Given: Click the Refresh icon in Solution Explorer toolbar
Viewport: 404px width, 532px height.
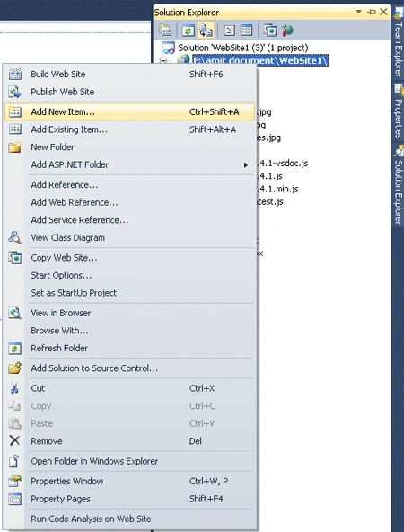Looking at the screenshot, I should pyautogui.click(x=188, y=31).
